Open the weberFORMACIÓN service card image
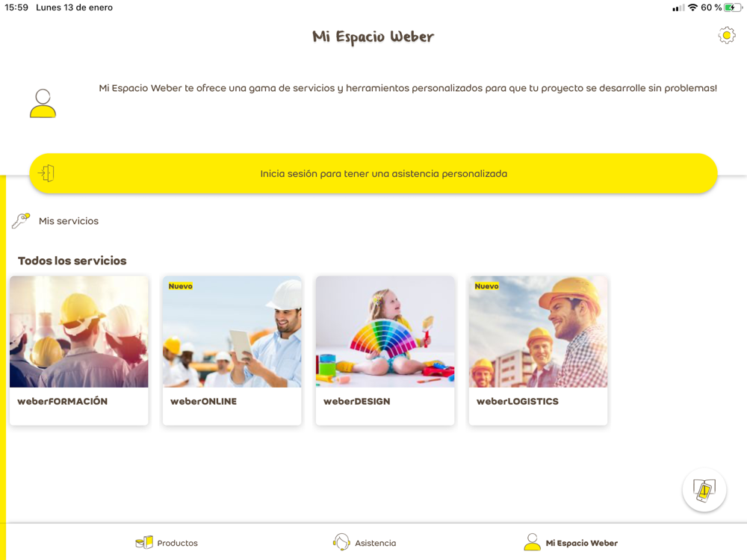 click(x=79, y=332)
